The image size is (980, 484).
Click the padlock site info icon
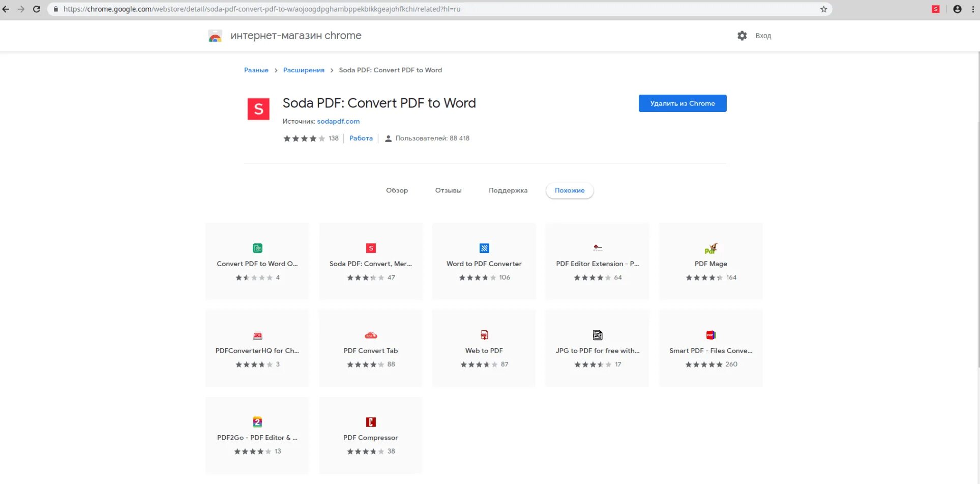tap(56, 9)
